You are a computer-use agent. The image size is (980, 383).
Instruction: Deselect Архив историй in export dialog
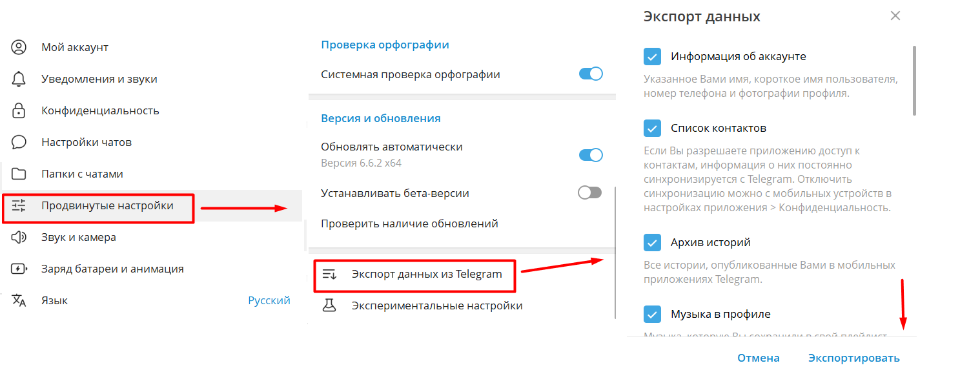(652, 242)
